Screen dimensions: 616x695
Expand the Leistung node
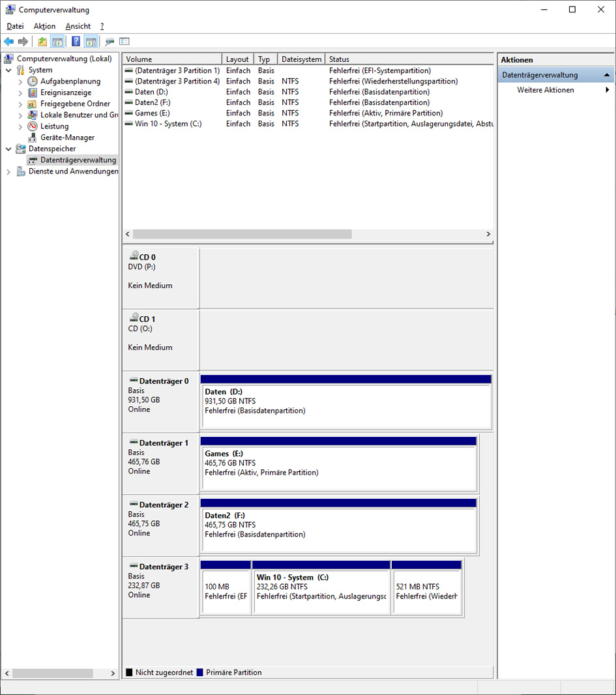[20, 126]
